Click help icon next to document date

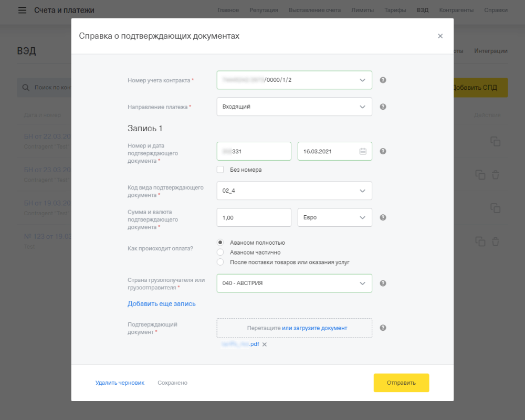pos(383,151)
